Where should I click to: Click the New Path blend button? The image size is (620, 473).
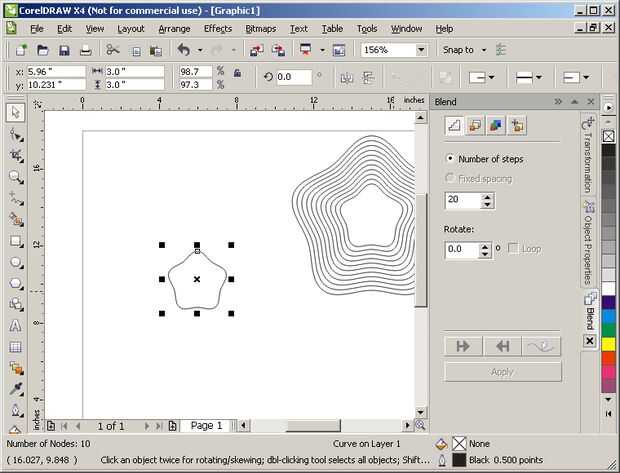click(542, 346)
